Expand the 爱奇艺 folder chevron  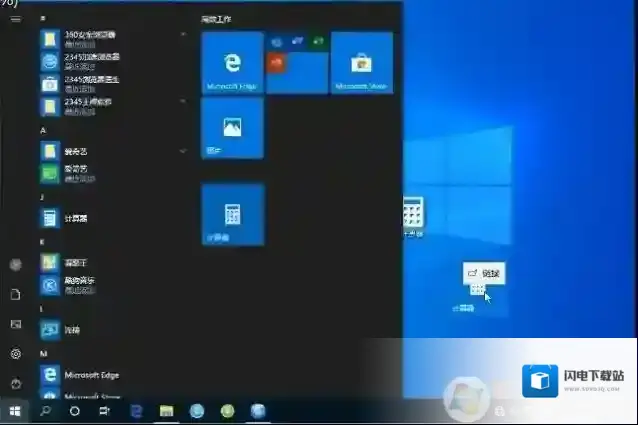[x=183, y=151]
